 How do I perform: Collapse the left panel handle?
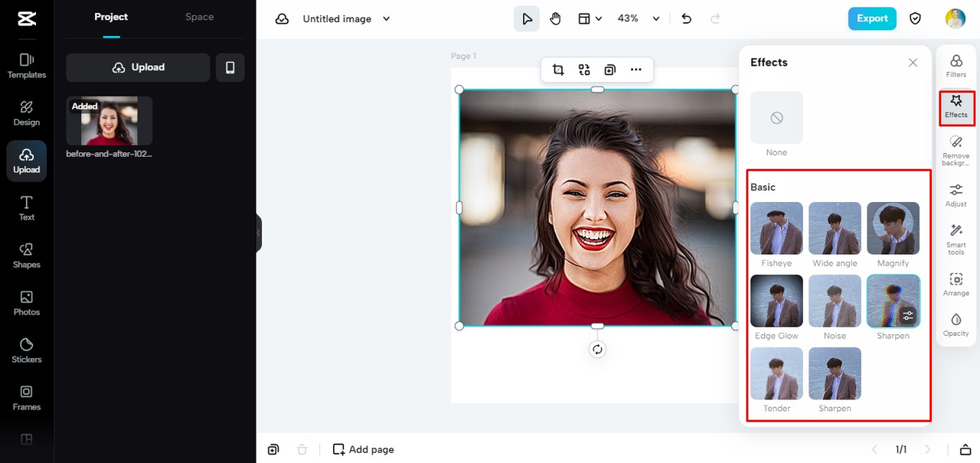click(259, 233)
